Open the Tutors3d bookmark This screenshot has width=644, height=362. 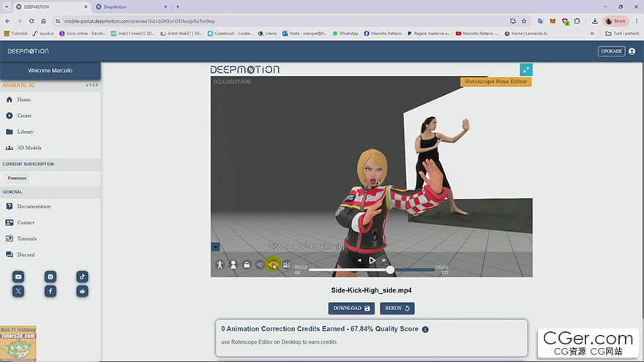pyautogui.click(x=15, y=34)
